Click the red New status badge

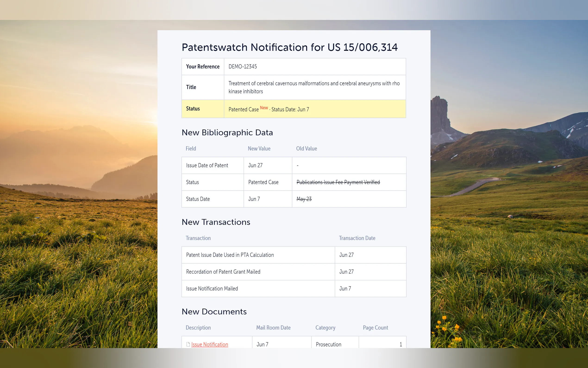click(264, 108)
